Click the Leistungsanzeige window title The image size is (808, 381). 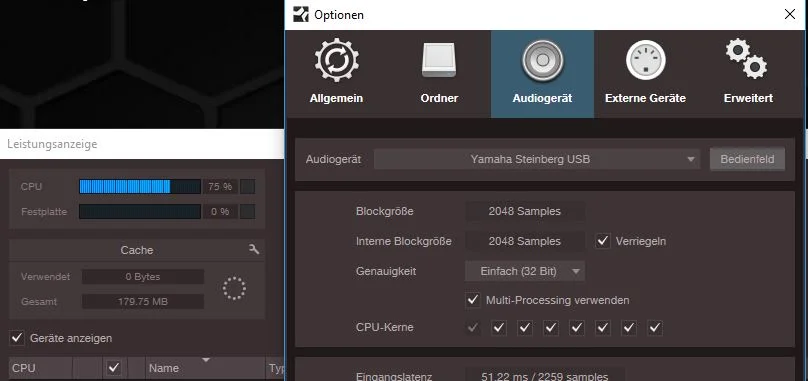point(52,144)
